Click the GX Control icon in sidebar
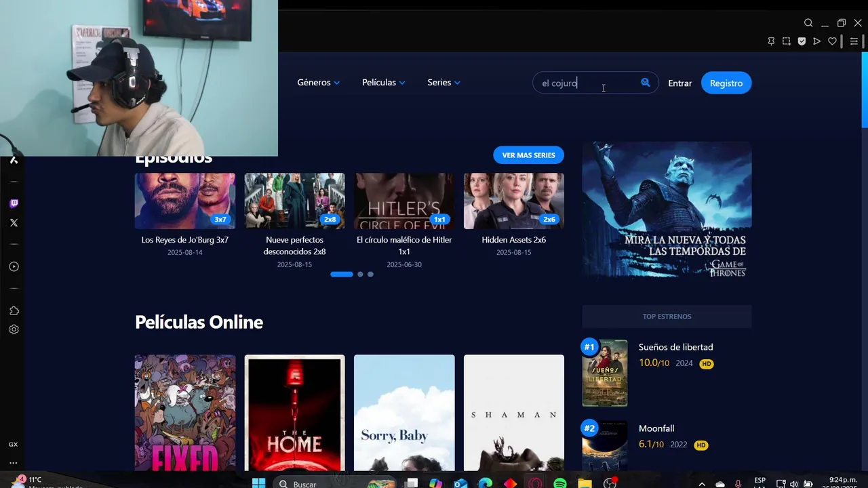Viewport: 868px width, 488px height. click(x=14, y=445)
